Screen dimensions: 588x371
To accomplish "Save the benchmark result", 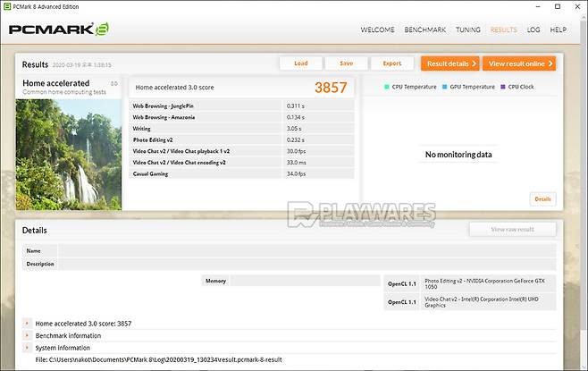I will point(346,63).
